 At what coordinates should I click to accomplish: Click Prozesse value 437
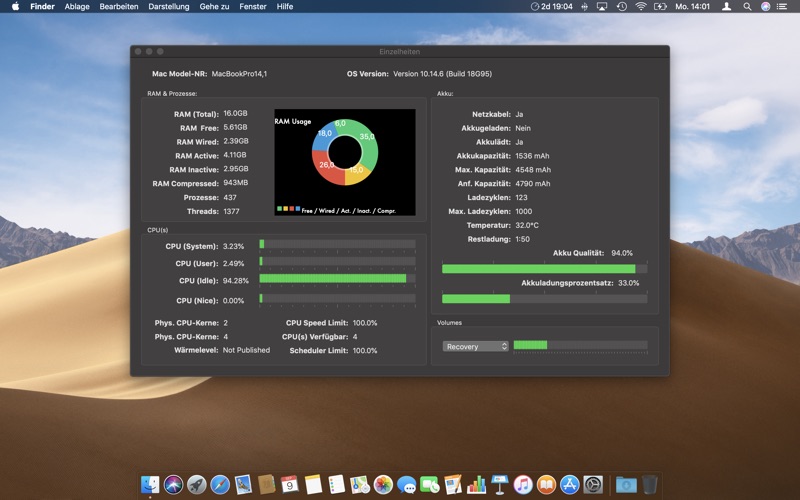tap(230, 197)
